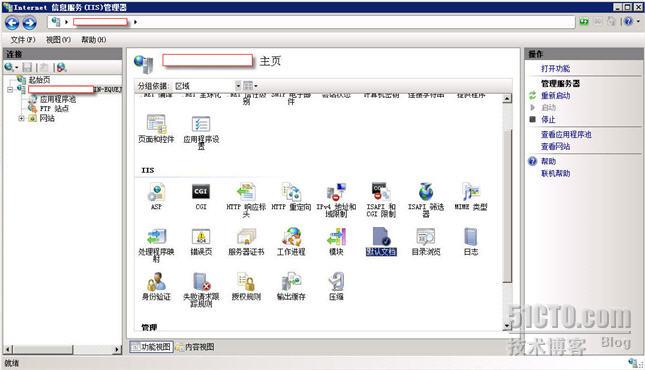Switch to the 功能视图 tab

(x=151, y=347)
